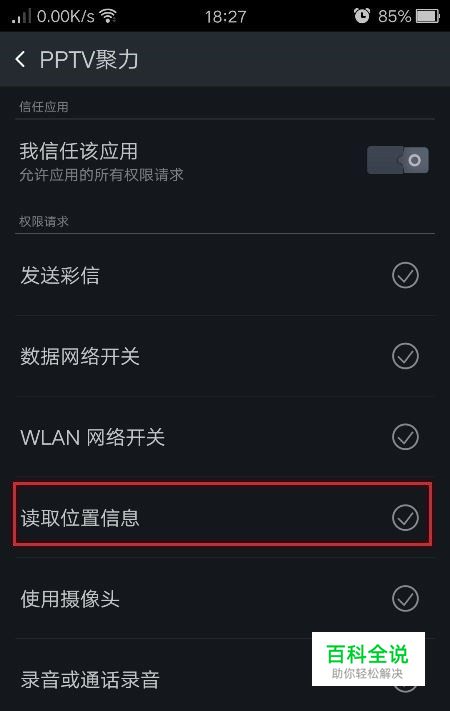Toggle the WLAN 网络开关 permission checkmark
This screenshot has height=711, width=450.
(405, 437)
